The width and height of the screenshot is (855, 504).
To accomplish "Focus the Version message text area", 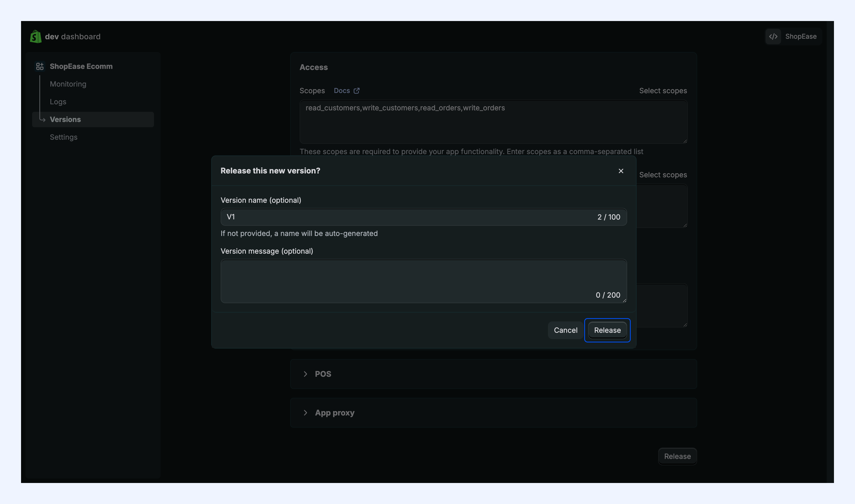I will coord(424,281).
